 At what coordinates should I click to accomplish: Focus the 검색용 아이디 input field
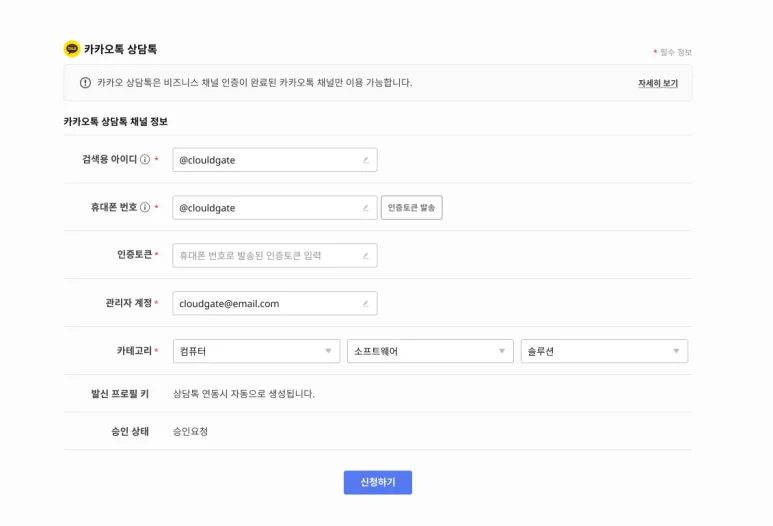275,160
